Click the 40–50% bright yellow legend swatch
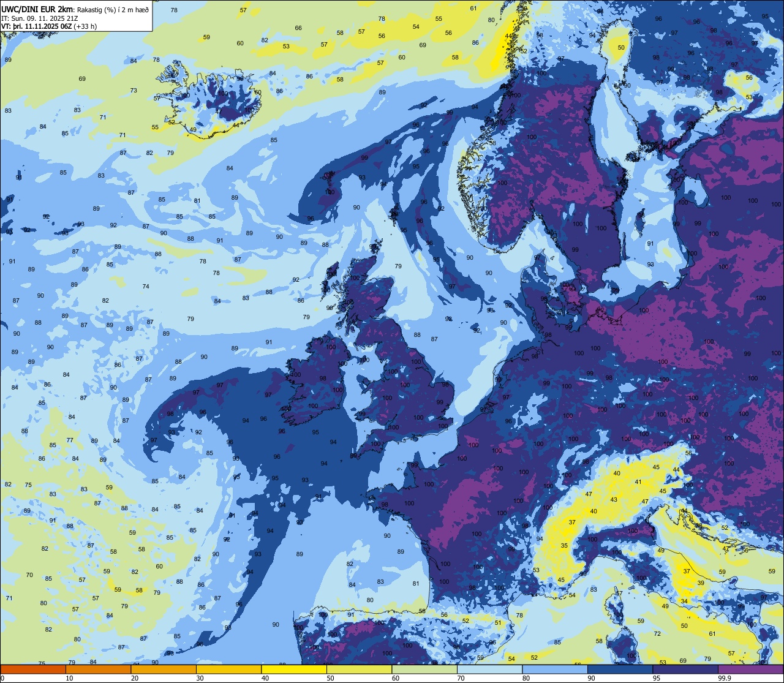 click(x=294, y=669)
